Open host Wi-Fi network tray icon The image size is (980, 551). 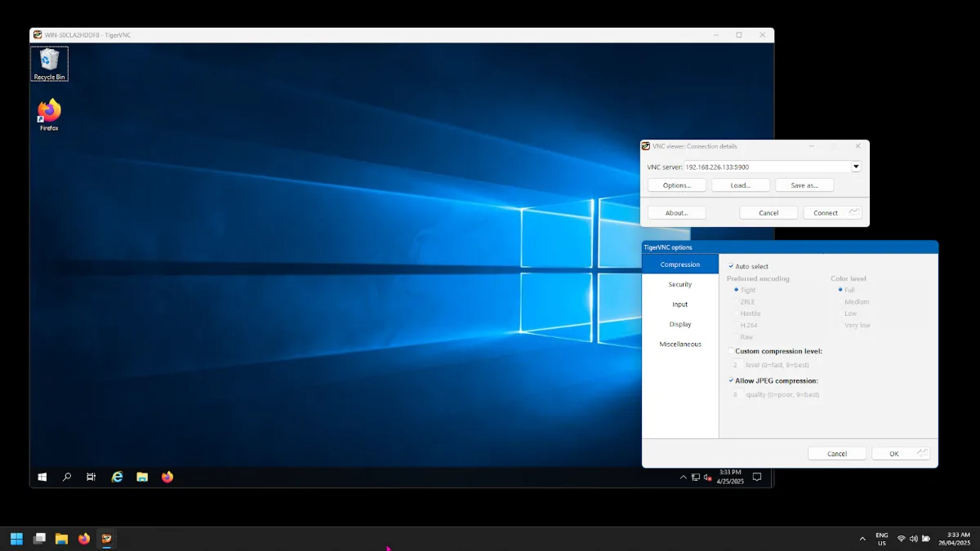pyautogui.click(x=902, y=539)
